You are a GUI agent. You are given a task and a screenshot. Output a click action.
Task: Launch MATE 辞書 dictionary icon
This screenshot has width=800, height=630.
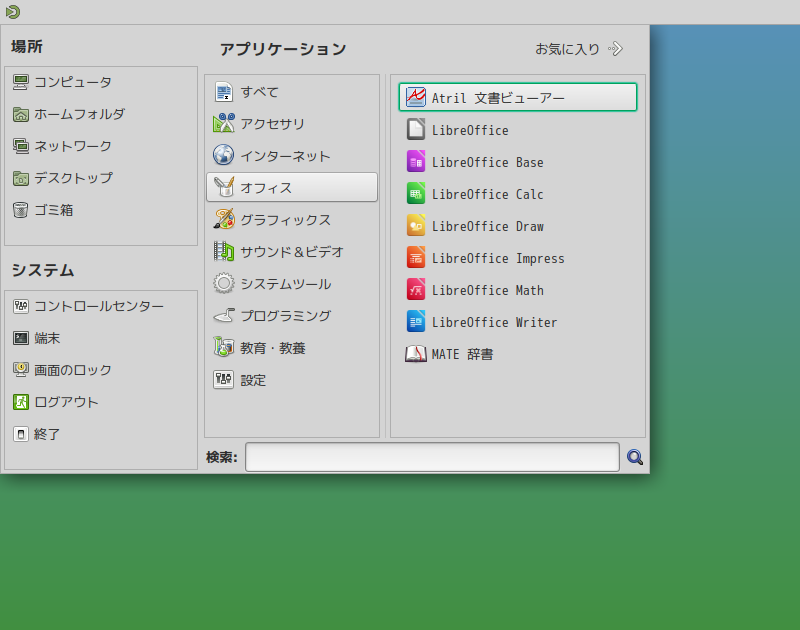416,354
